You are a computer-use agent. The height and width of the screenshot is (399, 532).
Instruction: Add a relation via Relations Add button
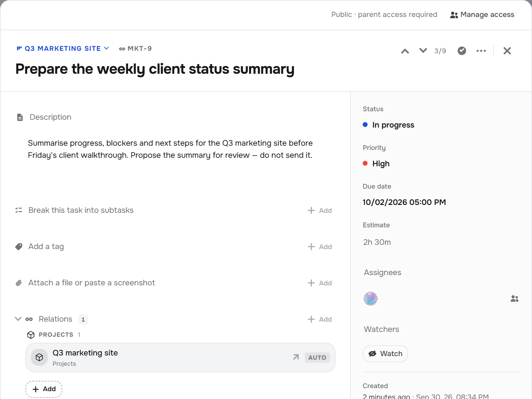320,319
